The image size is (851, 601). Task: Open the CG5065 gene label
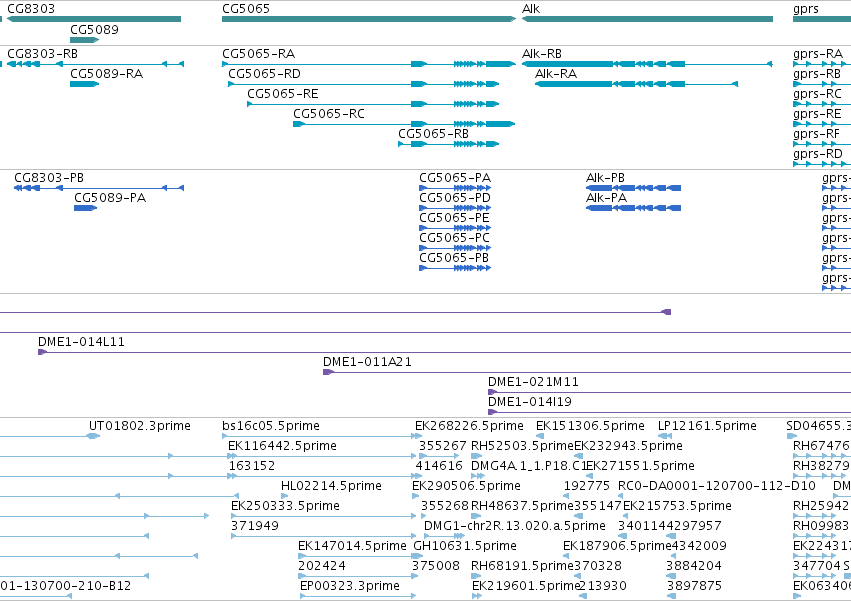click(246, 9)
